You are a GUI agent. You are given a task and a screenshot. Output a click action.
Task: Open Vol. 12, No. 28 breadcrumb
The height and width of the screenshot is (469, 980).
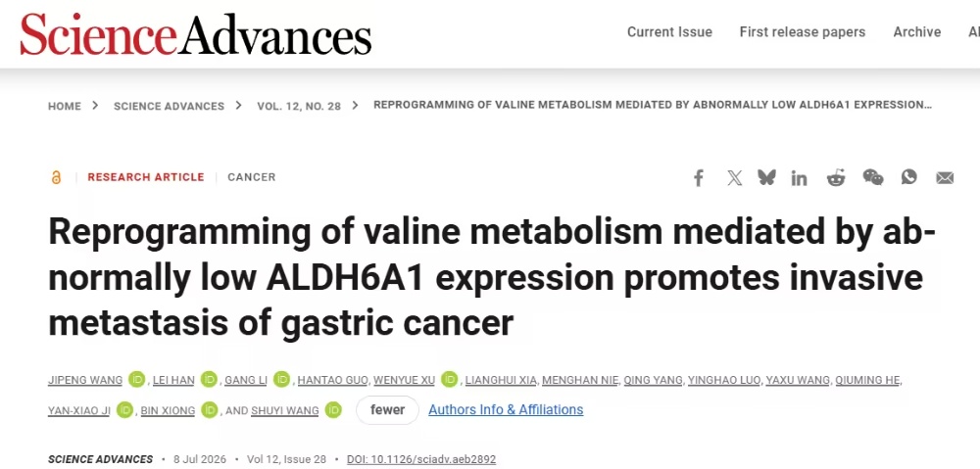299,106
